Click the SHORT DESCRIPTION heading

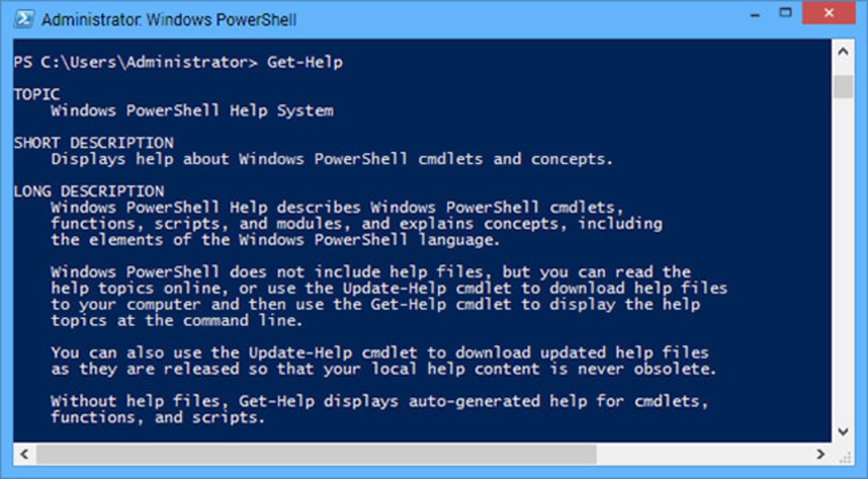pyautogui.click(x=94, y=143)
